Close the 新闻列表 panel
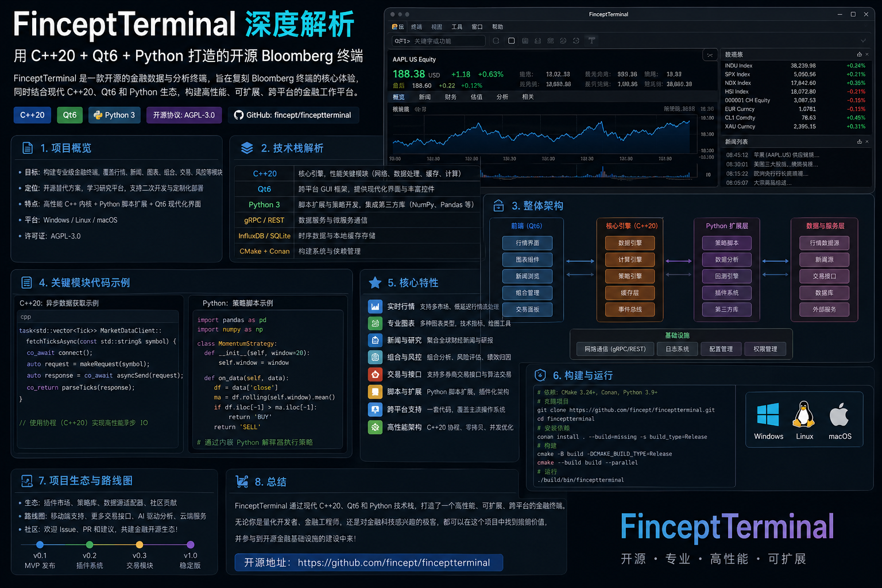This screenshot has width=882, height=588. click(867, 142)
